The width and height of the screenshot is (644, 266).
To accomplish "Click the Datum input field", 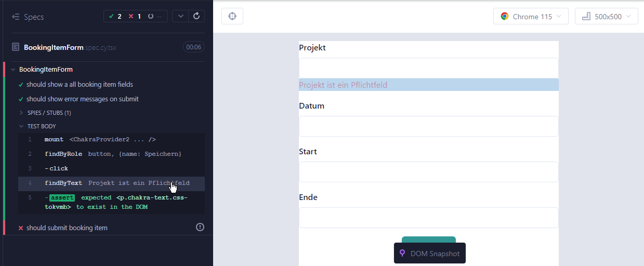I will [428, 126].
